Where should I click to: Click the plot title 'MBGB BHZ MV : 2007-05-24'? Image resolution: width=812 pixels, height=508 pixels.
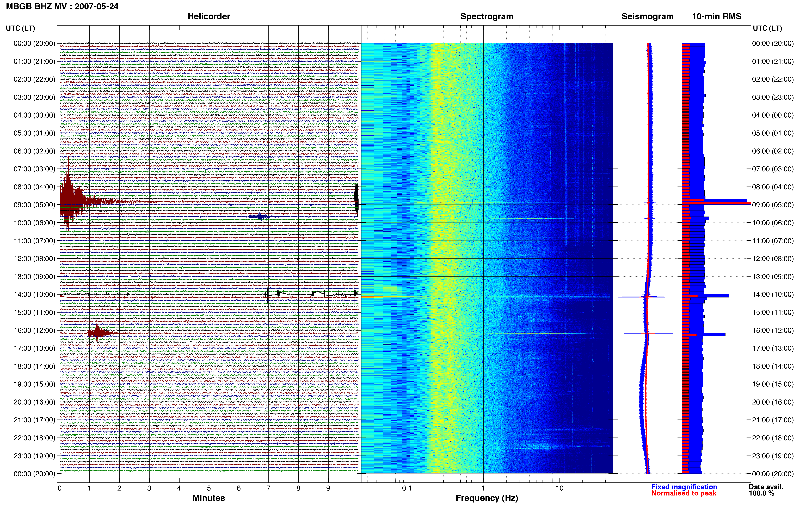(62, 6)
